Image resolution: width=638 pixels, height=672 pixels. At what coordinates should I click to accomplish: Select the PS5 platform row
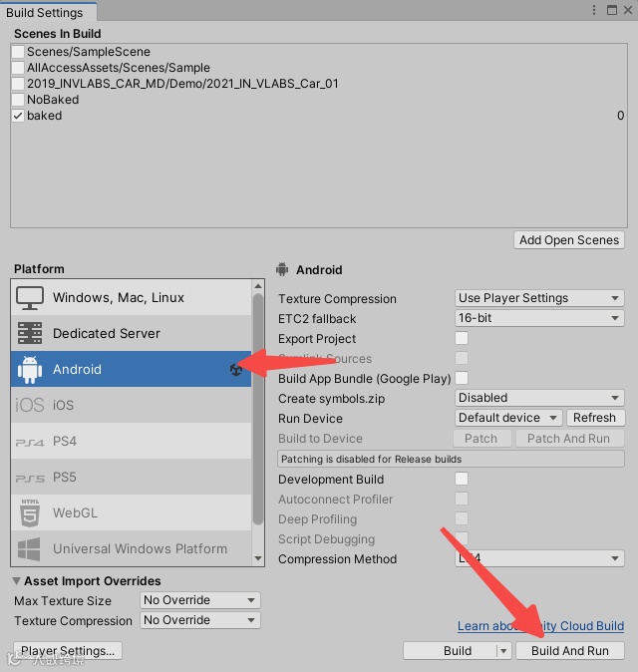tap(132, 477)
